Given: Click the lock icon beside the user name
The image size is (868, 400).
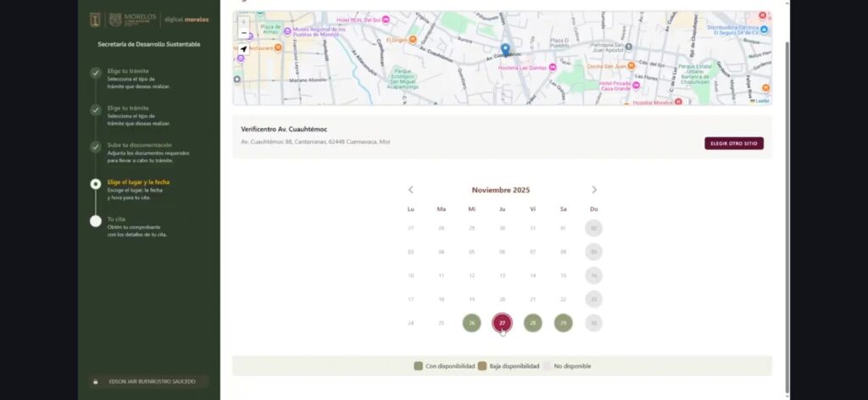Looking at the screenshot, I should 95,381.
